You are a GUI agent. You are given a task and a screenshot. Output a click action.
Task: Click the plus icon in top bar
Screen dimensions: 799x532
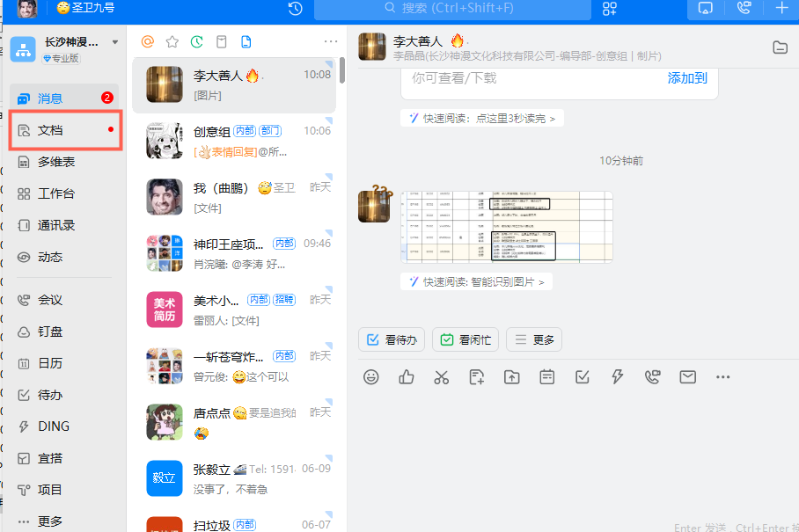click(781, 8)
